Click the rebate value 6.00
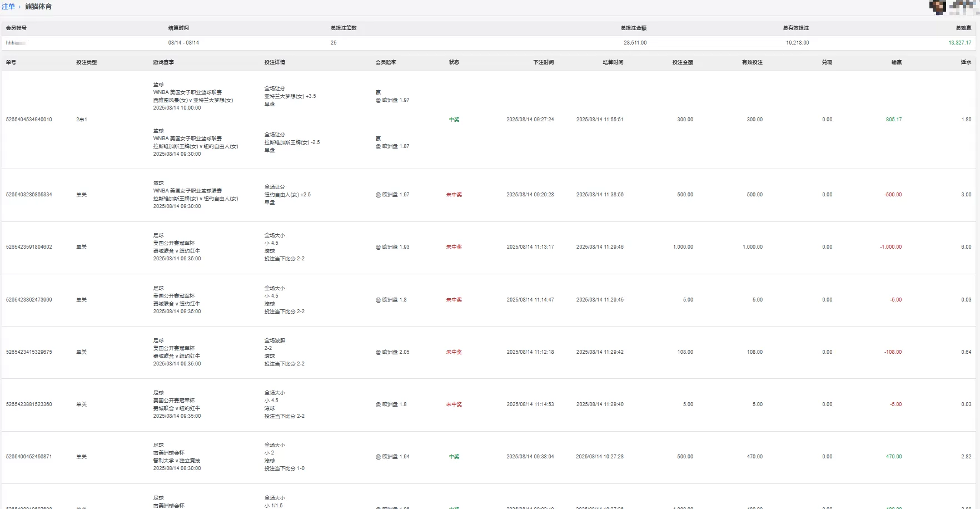This screenshot has height=509, width=980. click(x=966, y=247)
